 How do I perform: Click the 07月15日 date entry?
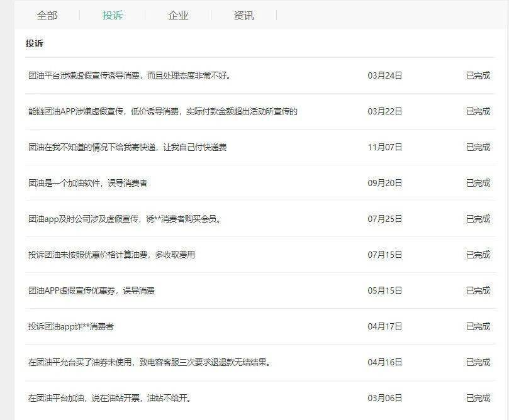384,255
